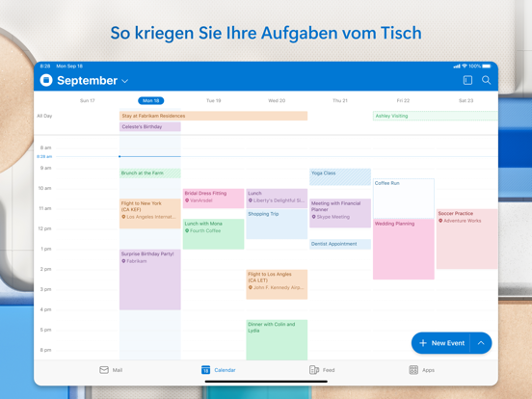Click the All Day row label
Screen dimensions: 532x399
pos(44,116)
